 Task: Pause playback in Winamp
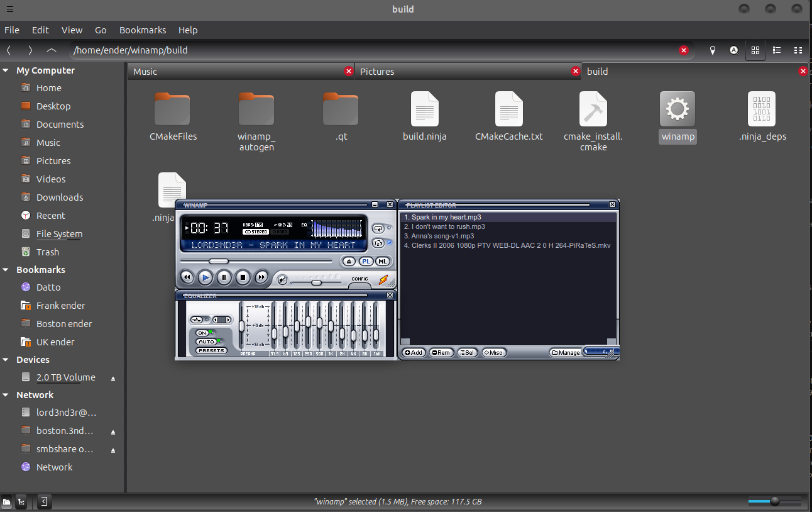[224, 277]
